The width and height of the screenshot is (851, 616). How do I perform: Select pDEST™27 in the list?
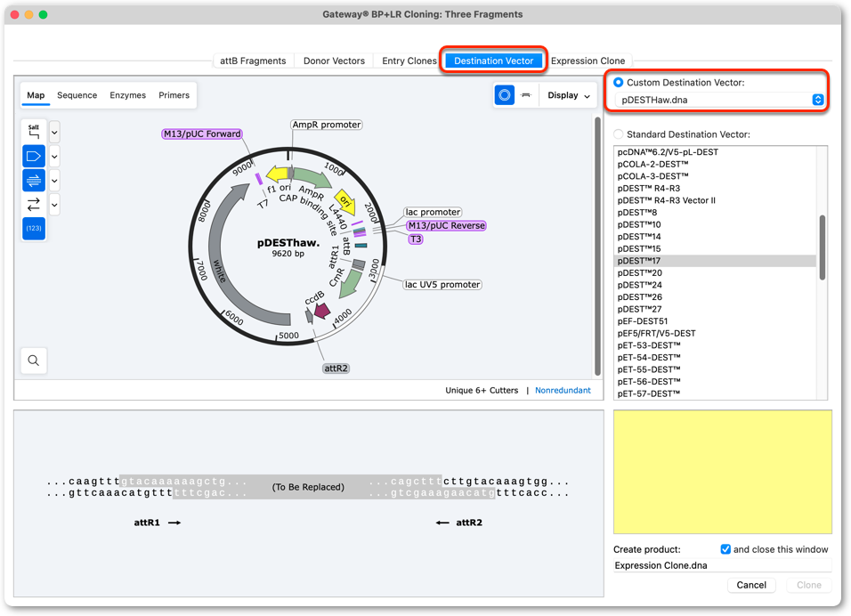715,309
